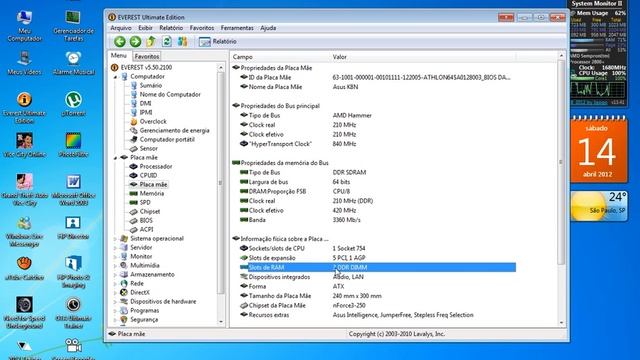Expand the Rede tree node
Viewport: 640px width, 360px height.
(115, 283)
